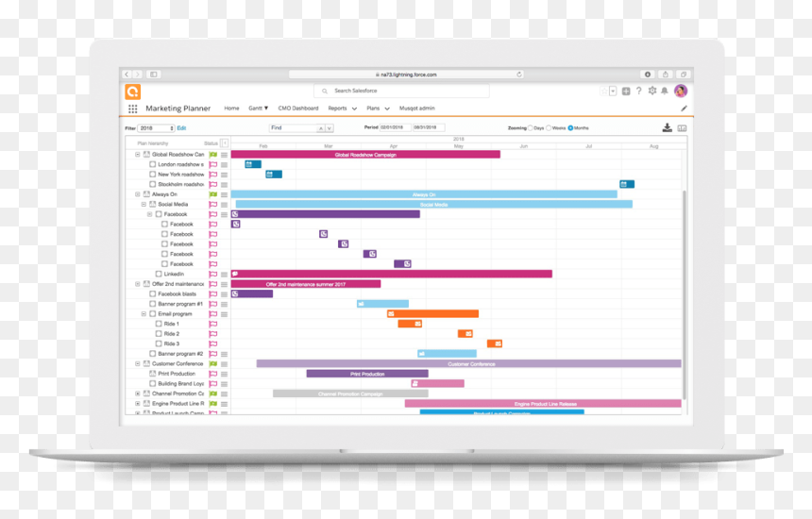Viewport: 812px width, 519px height.
Task: Click the period end date field 08/31/2018
Action: (x=429, y=127)
